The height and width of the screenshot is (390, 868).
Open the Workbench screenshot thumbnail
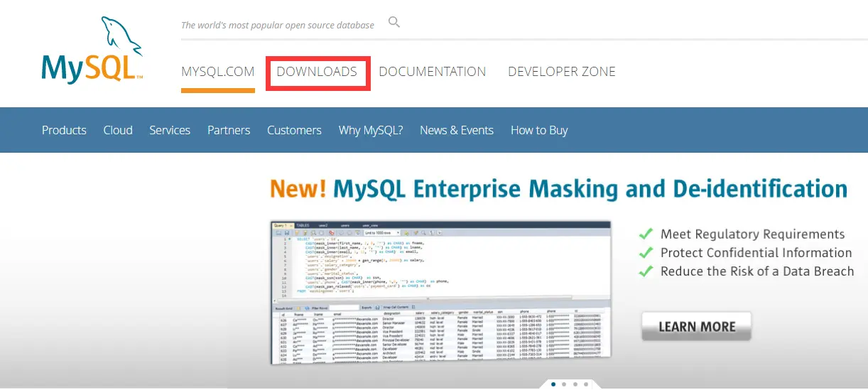pyautogui.click(x=441, y=293)
